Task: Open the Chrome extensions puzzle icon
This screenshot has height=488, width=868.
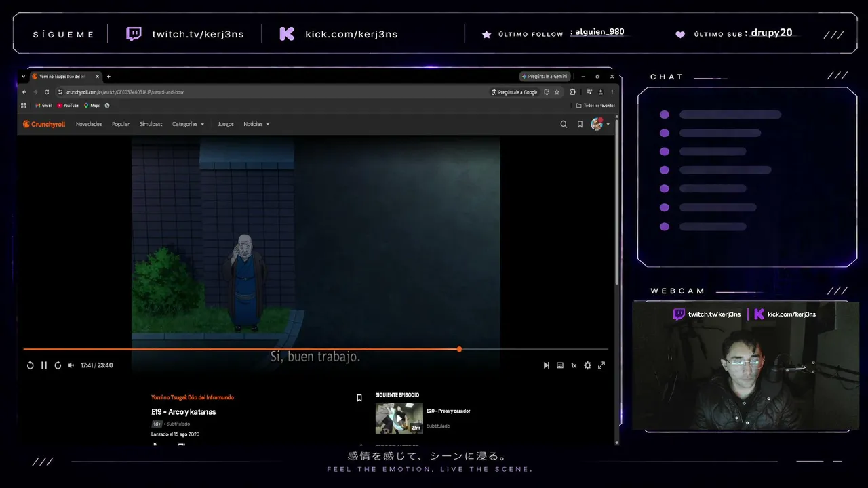Action: (573, 92)
